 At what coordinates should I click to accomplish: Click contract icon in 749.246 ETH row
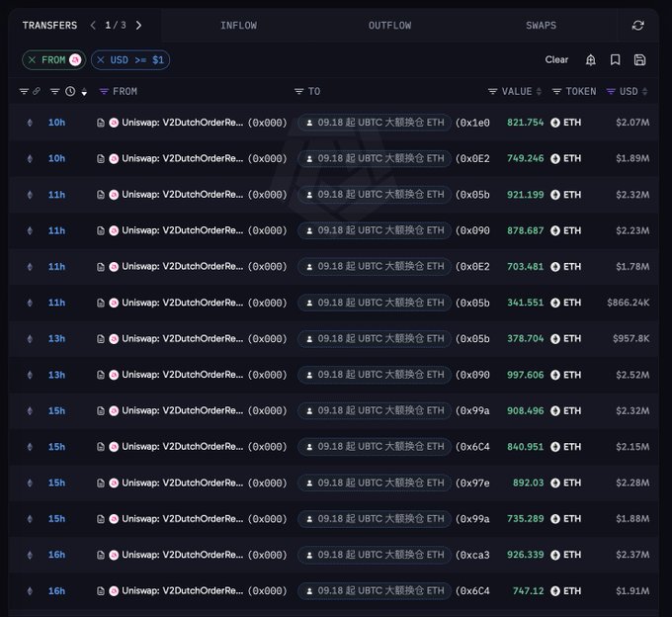click(101, 158)
